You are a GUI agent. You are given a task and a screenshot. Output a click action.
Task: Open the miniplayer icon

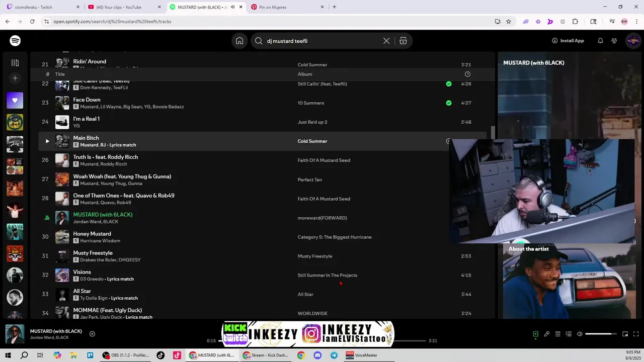click(x=625, y=334)
